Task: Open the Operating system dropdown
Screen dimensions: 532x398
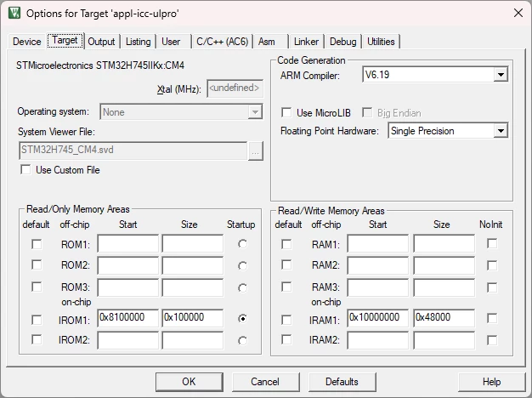Action: 181,112
